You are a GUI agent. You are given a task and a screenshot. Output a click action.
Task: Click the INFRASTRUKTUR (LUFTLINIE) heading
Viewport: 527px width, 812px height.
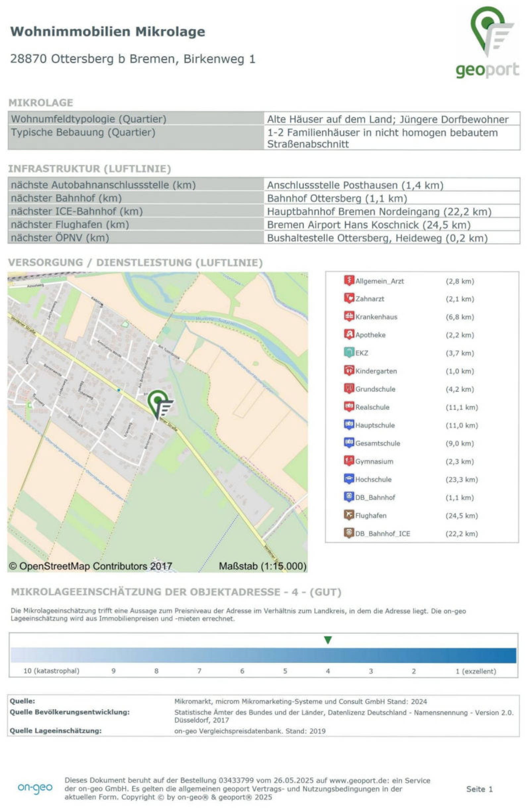tap(90, 169)
